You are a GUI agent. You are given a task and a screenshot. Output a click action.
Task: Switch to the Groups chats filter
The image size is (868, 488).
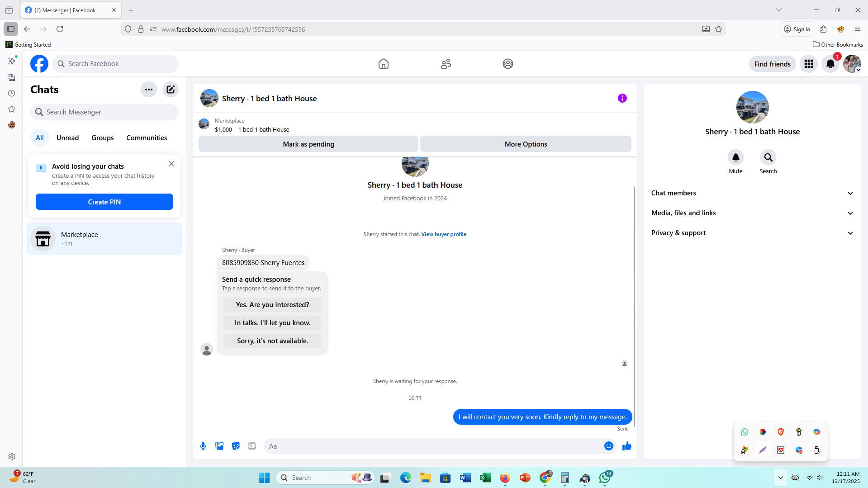coord(103,138)
